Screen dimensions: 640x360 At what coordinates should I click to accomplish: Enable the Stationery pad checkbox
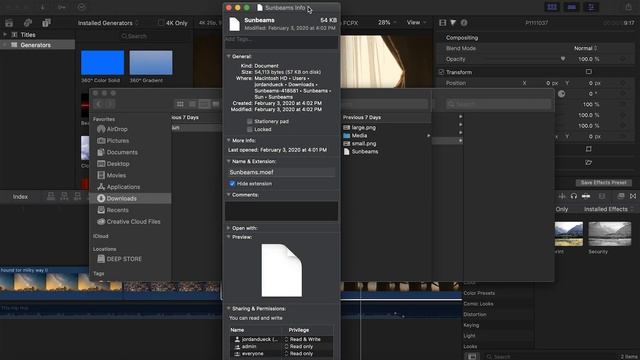[249, 122]
